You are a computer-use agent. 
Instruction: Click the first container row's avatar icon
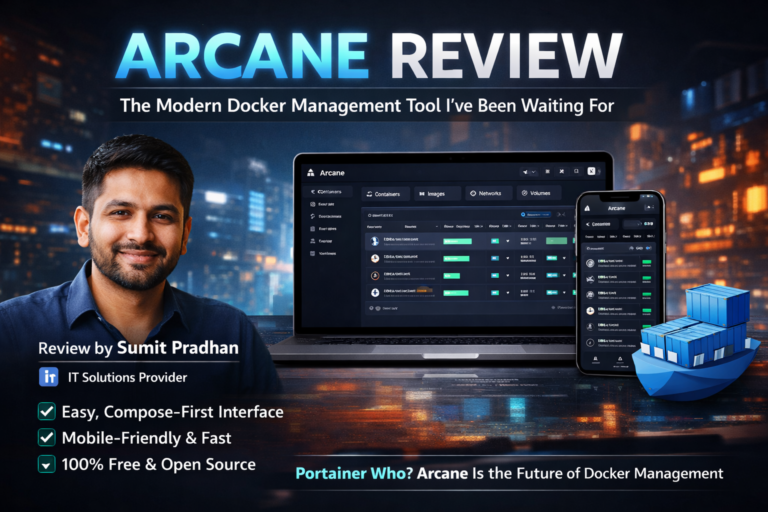(374, 241)
